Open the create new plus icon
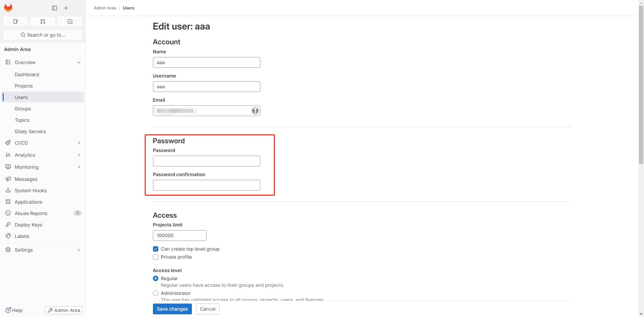This screenshot has height=317, width=644. 66,8
